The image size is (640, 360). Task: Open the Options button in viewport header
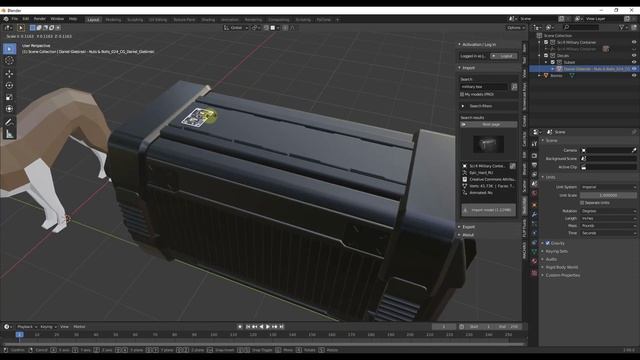tap(515, 28)
